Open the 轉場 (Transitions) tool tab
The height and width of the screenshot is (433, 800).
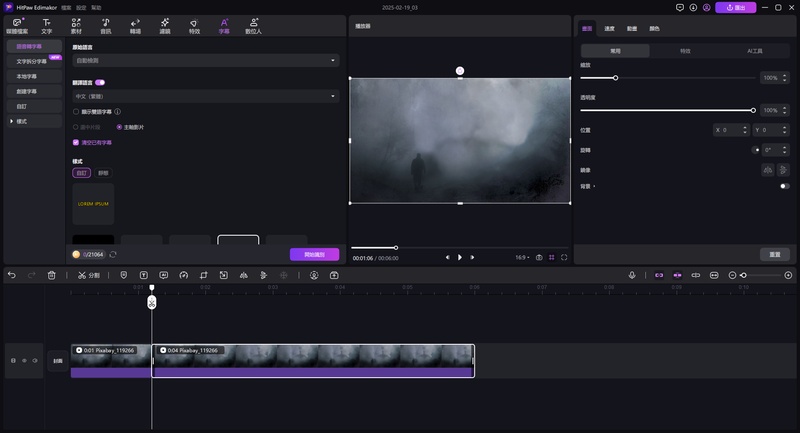[135, 25]
